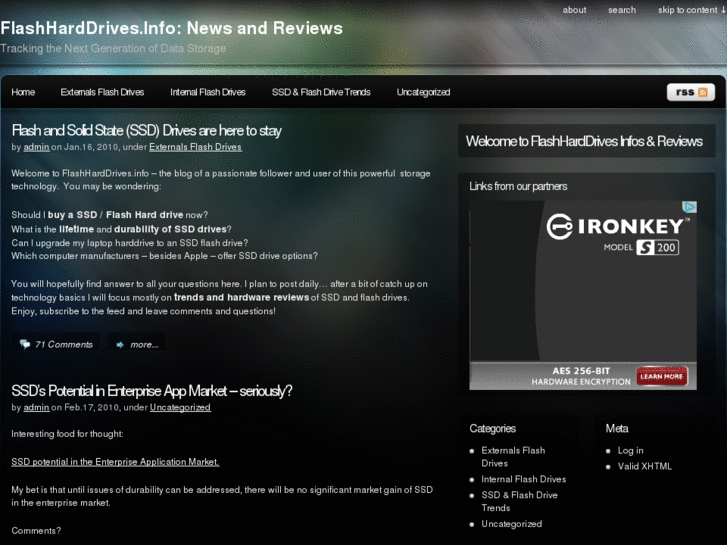Open the Home menu item

tap(23, 92)
